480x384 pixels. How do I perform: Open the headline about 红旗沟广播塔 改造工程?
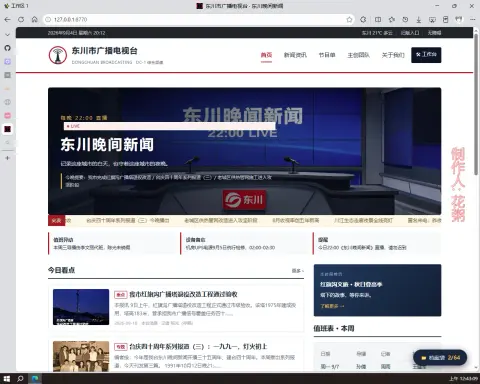[183, 294]
